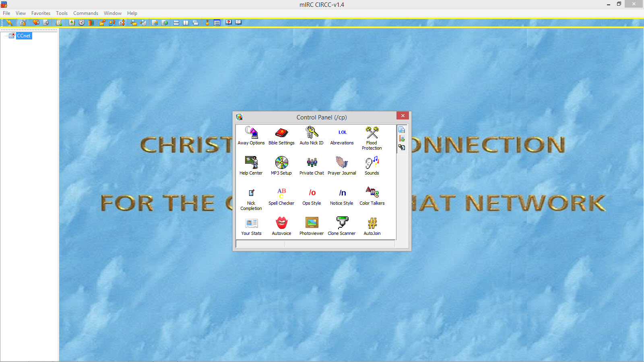
Task: Open Autovoice lips icon
Action: click(281, 226)
